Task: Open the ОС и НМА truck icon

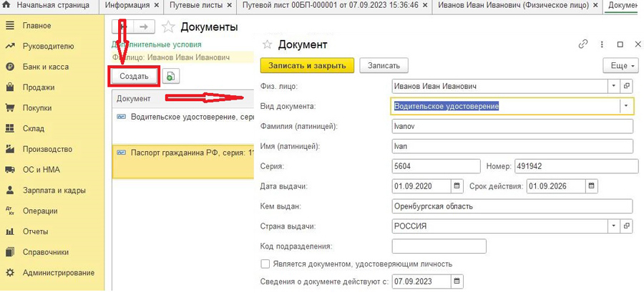Action: [x=10, y=170]
